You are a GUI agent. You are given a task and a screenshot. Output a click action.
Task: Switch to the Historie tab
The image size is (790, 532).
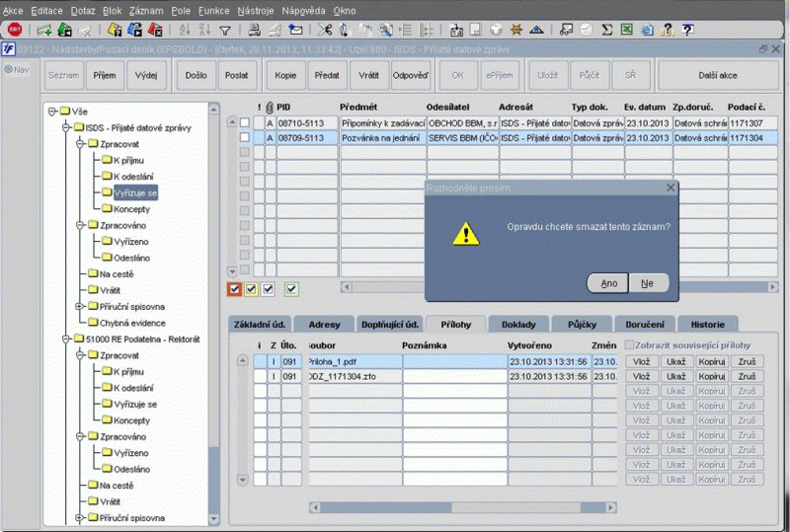[x=707, y=324]
